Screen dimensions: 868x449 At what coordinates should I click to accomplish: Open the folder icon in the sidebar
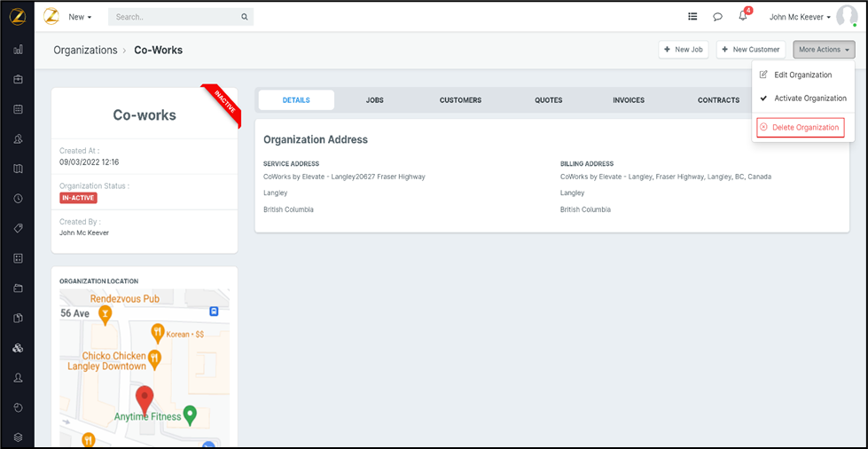[x=18, y=288]
